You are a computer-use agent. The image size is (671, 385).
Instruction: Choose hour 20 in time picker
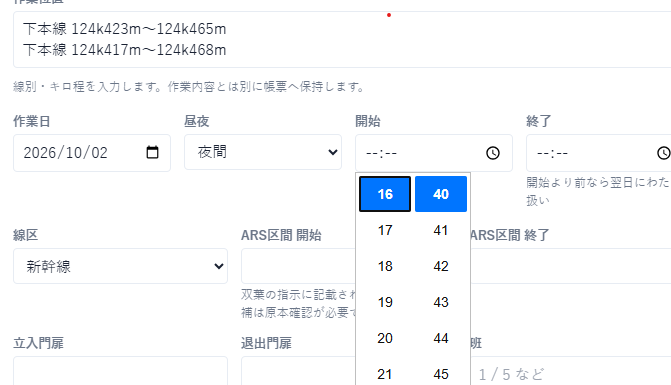tap(385, 338)
